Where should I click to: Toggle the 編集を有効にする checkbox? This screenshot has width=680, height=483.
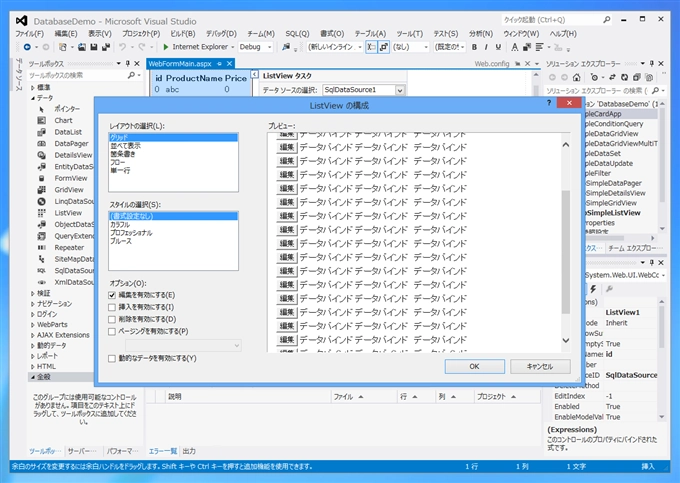(112, 295)
